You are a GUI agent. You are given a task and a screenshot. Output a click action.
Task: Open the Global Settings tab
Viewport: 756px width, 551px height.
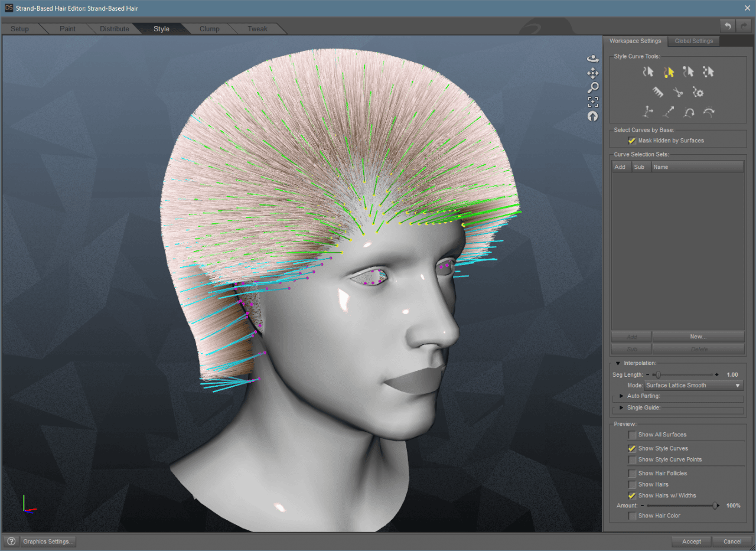point(693,41)
